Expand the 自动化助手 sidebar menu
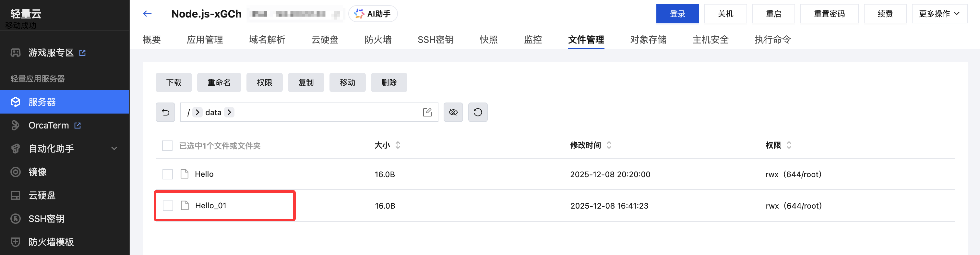 point(114,149)
